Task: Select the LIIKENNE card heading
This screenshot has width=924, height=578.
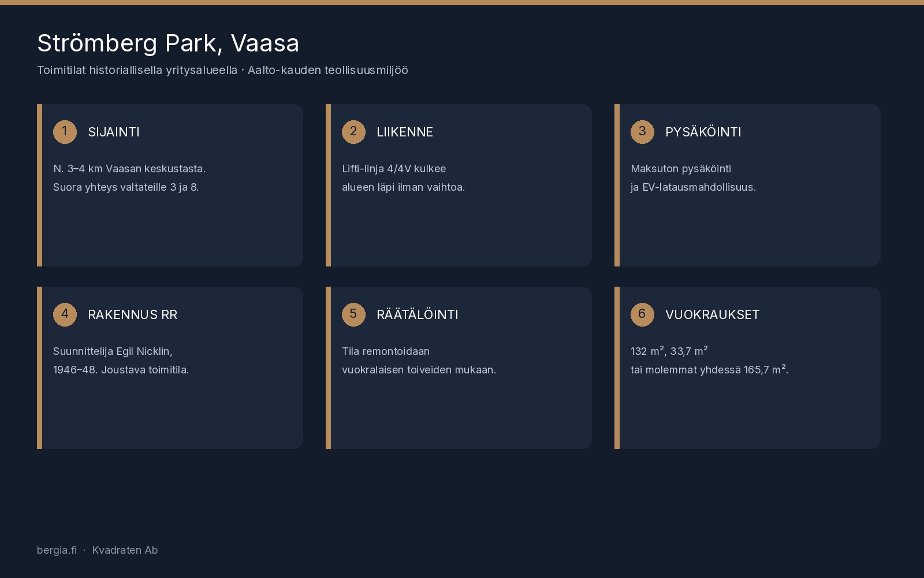Action: [x=405, y=132]
